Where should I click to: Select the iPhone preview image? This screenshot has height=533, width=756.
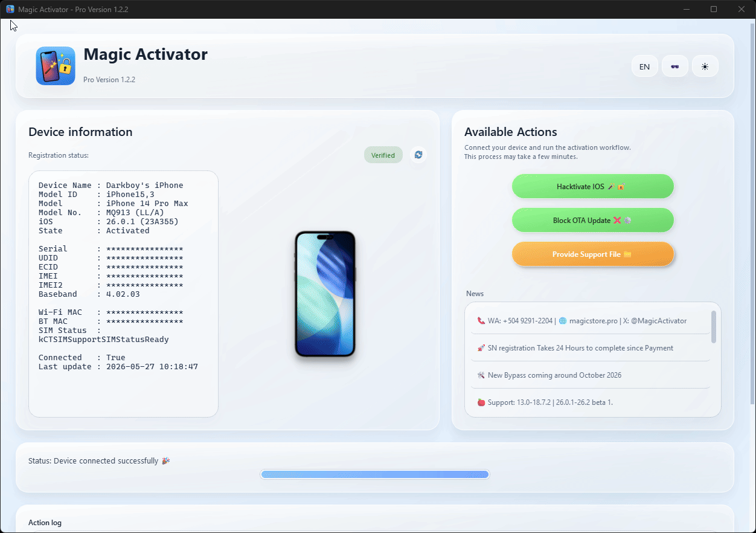coord(325,294)
